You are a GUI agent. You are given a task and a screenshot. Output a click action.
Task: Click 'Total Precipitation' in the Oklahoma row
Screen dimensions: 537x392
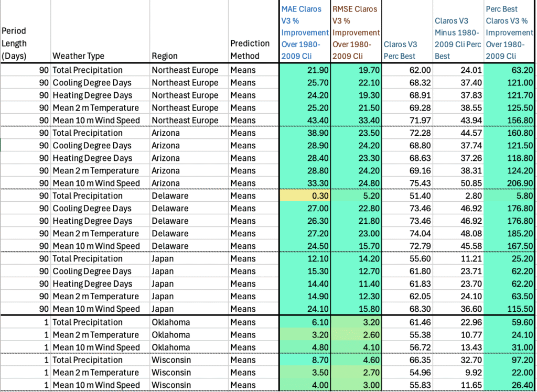pyautogui.click(x=88, y=322)
